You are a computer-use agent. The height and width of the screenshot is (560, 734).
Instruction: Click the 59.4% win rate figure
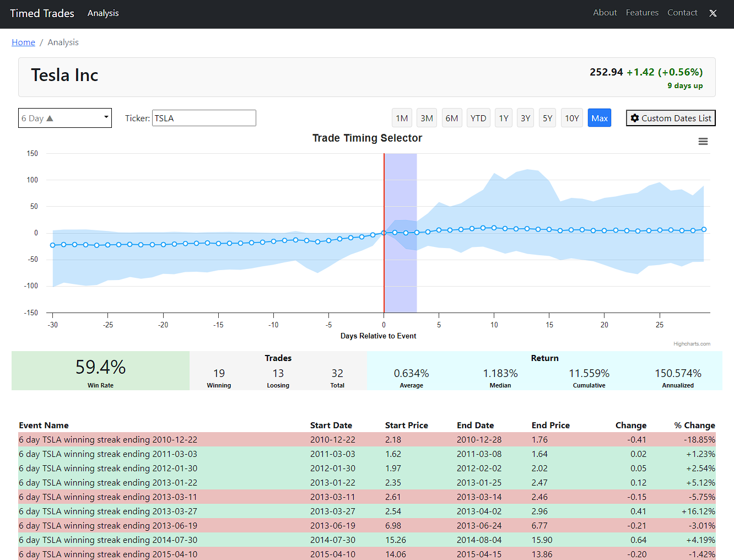100,367
